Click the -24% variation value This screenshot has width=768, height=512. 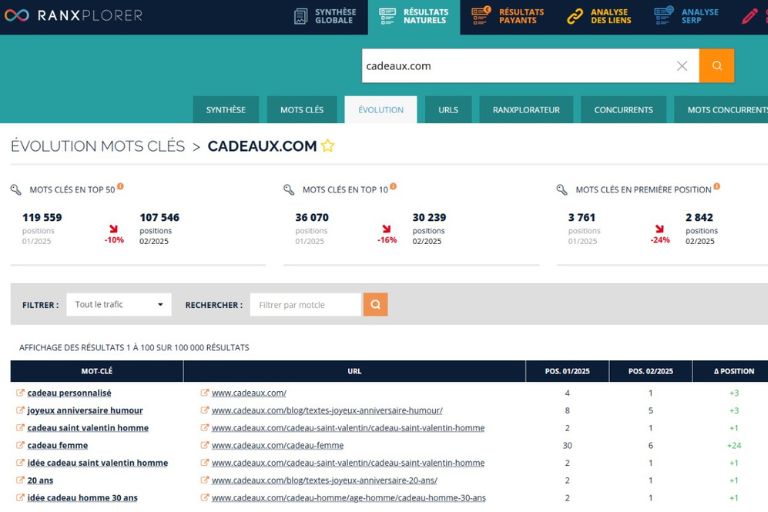[660, 240]
